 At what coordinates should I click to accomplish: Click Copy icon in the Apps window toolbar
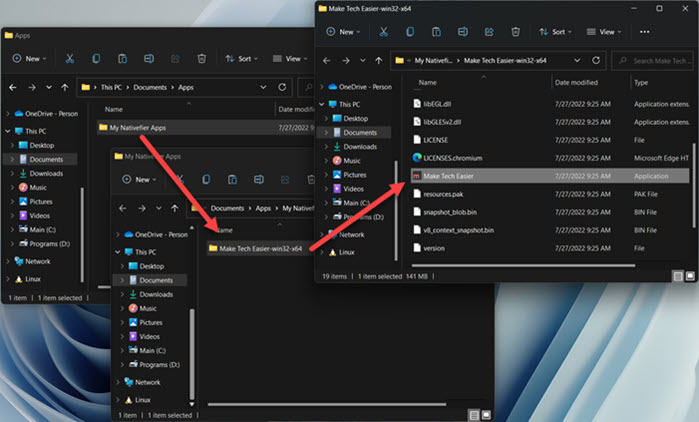click(x=94, y=59)
